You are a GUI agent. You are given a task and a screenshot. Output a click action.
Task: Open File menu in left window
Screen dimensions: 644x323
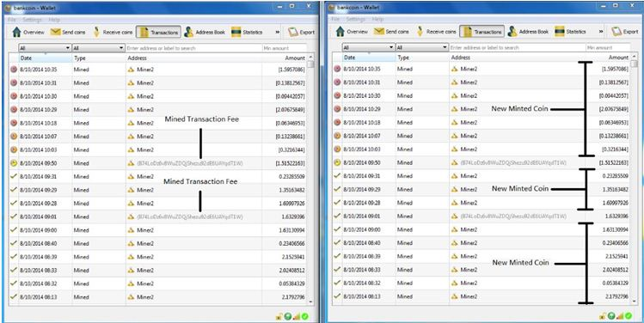pos(13,20)
